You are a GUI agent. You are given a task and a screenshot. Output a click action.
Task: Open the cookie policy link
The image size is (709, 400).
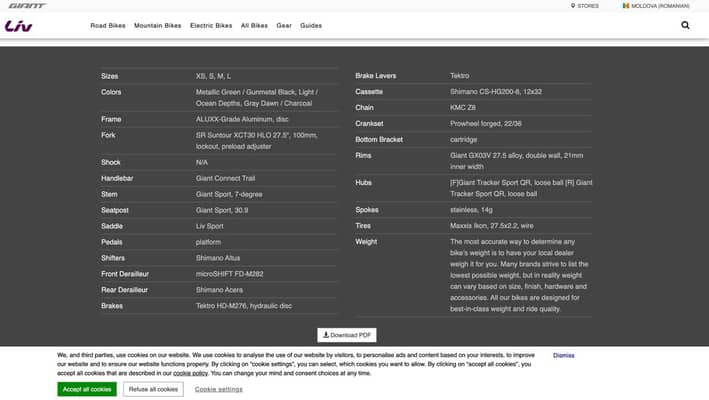[x=190, y=373]
